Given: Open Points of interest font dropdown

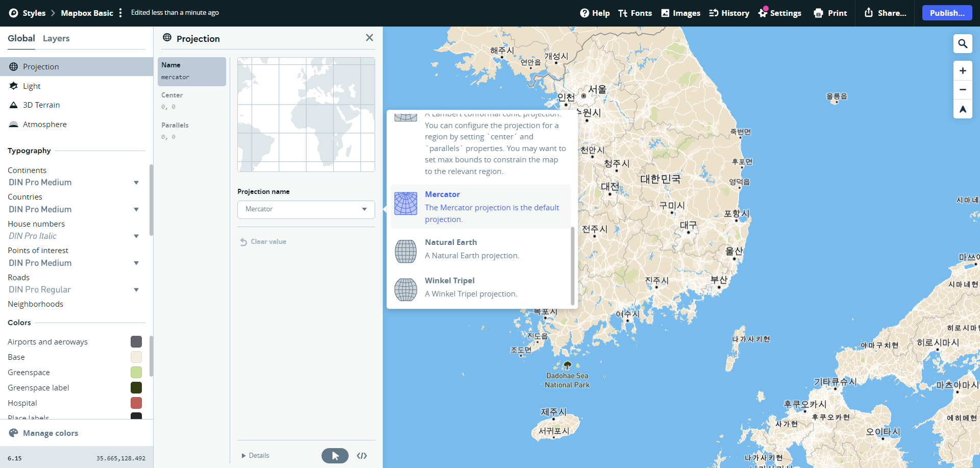Looking at the screenshot, I should pyautogui.click(x=73, y=263).
